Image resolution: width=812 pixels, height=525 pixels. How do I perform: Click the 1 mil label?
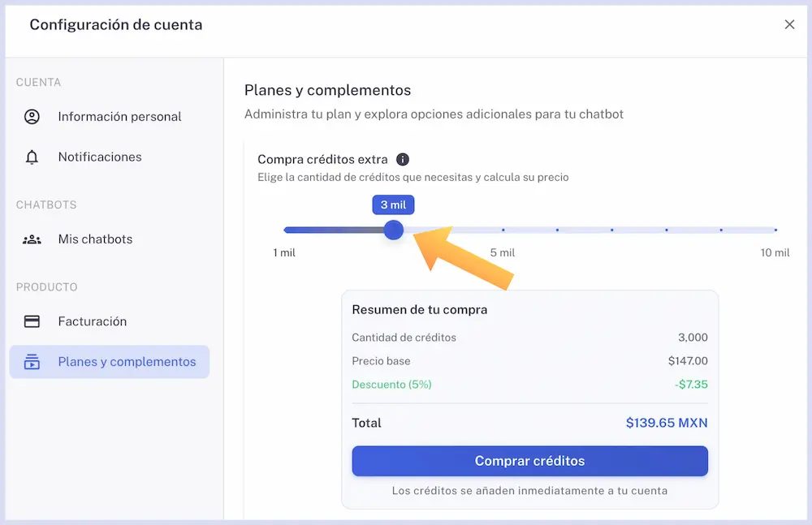[x=284, y=252]
